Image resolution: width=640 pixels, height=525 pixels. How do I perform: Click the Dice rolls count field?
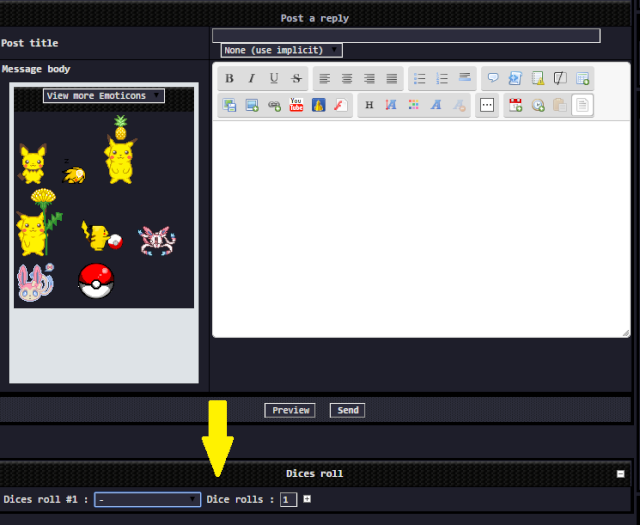pyautogui.click(x=288, y=500)
